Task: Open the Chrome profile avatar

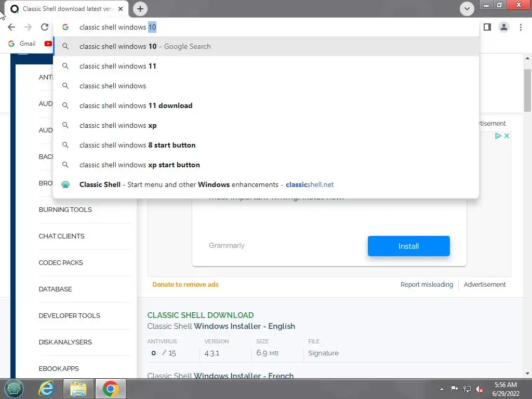Action: [504, 27]
